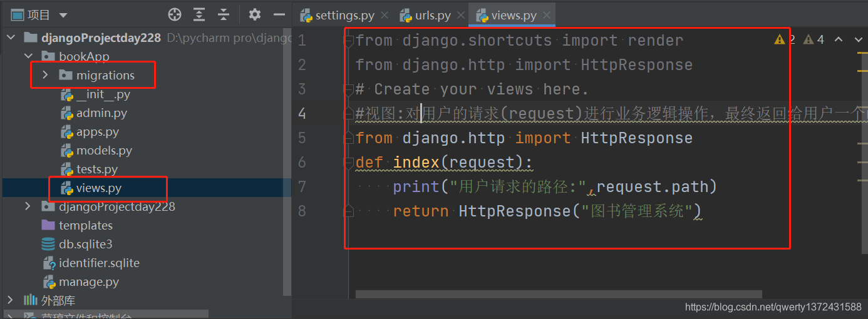Click 'index' function name on line 6

tap(416, 163)
